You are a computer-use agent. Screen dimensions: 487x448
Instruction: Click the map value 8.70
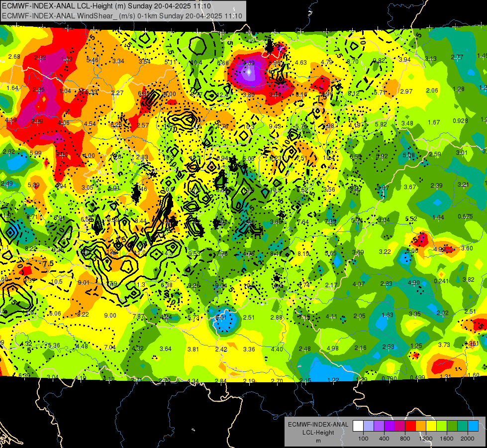click(353, 62)
